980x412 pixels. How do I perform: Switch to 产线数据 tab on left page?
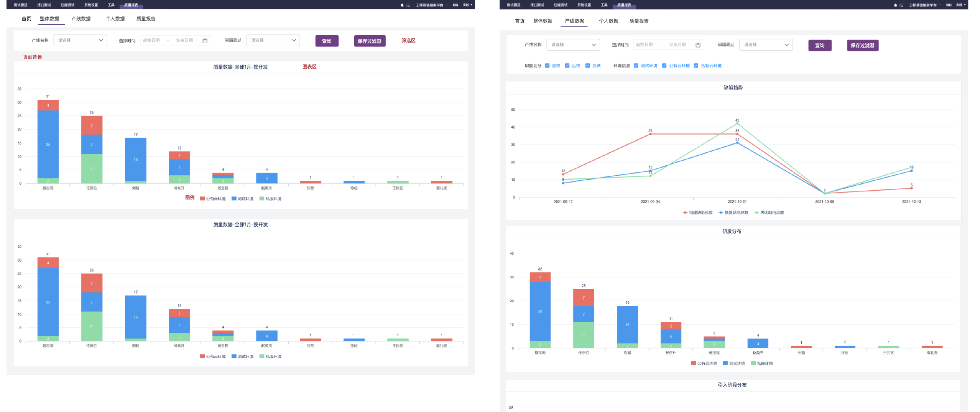pyautogui.click(x=81, y=19)
